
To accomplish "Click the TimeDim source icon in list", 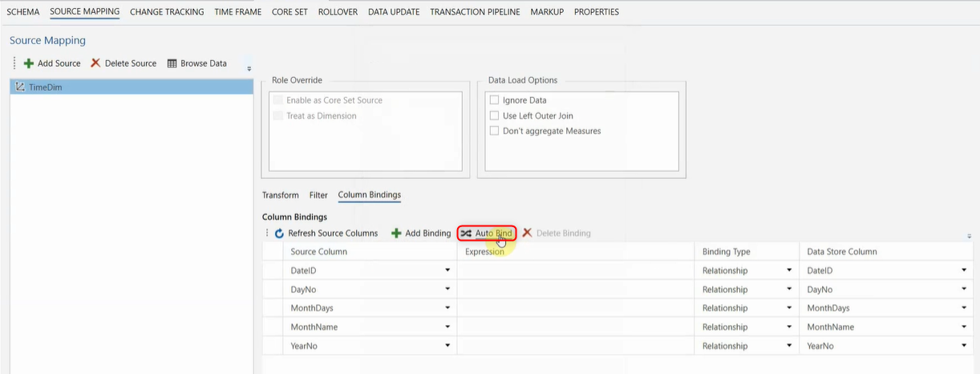I will pos(20,87).
